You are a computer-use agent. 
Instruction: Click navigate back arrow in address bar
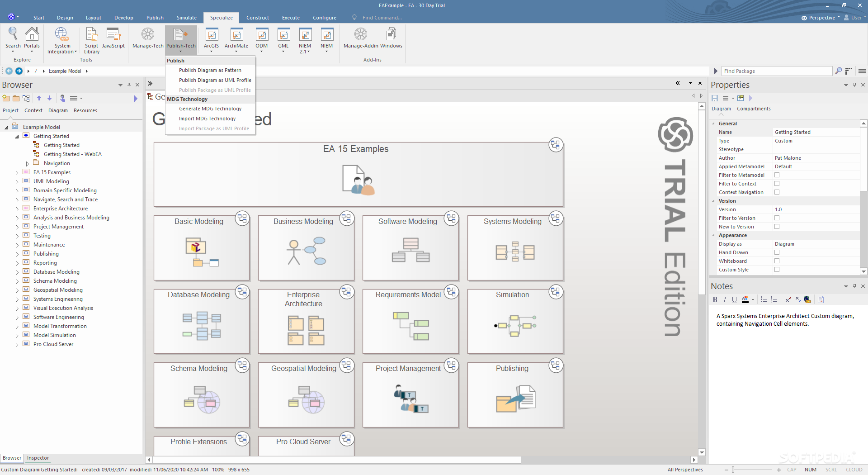[x=9, y=71]
